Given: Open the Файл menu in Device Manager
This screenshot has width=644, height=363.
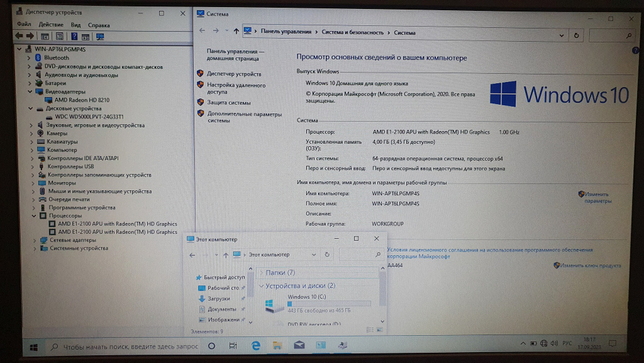Looking at the screenshot, I should click(24, 25).
